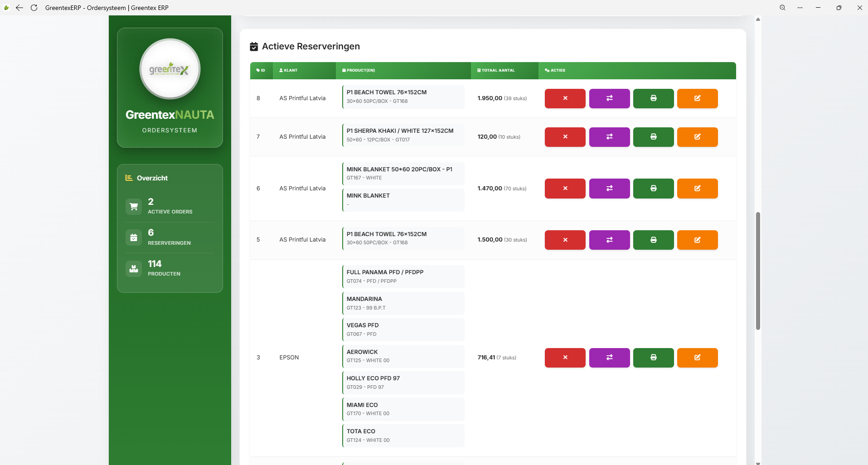Convert reservation 6 with purple swap icon
The height and width of the screenshot is (465, 868).
coord(609,189)
